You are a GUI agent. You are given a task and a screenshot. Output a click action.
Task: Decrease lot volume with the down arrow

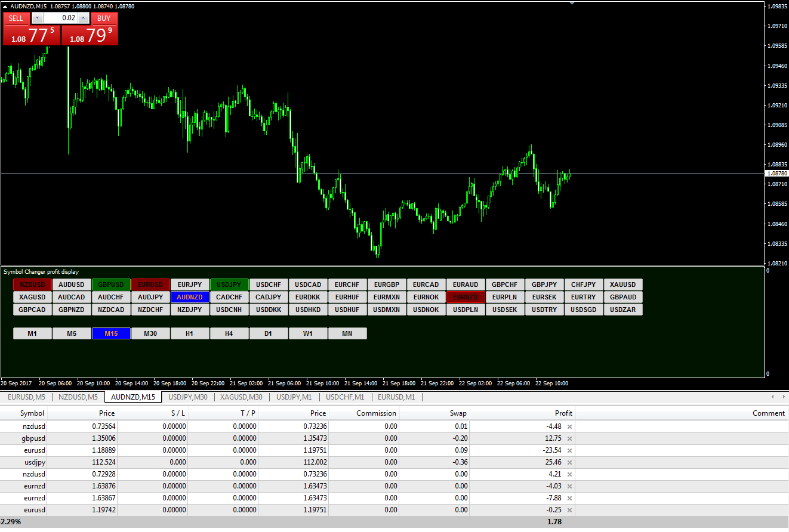click(x=37, y=18)
